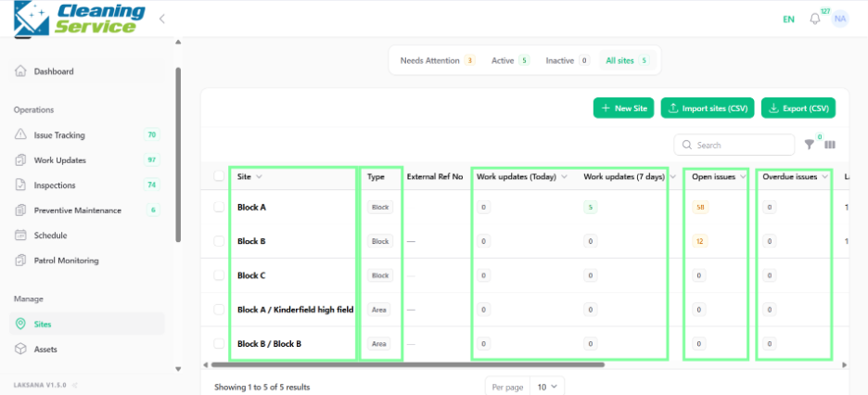Click the sidebar vertical scrollbar

[178, 155]
